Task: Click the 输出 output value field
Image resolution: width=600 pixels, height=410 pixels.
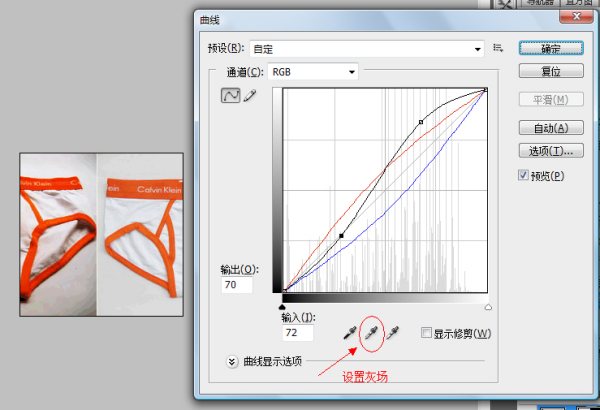Action: [237, 285]
